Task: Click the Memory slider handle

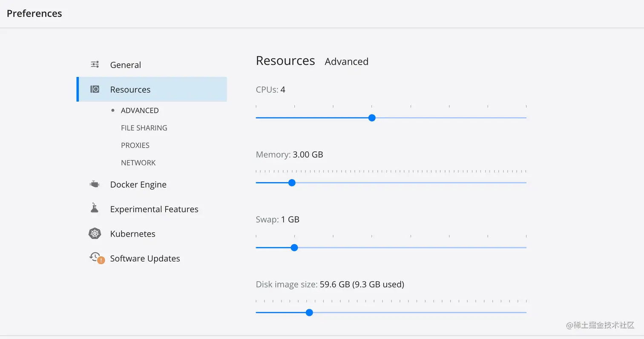Action: [292, 183]
